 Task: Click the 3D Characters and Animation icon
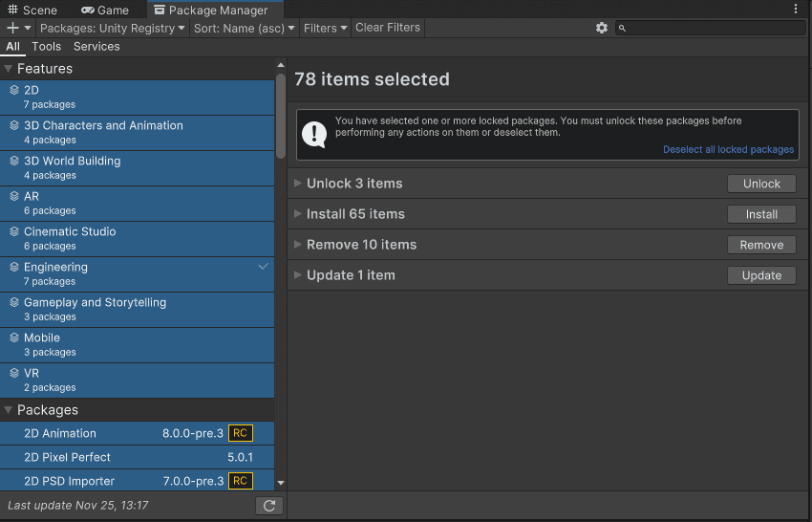[x=14, y=125]
